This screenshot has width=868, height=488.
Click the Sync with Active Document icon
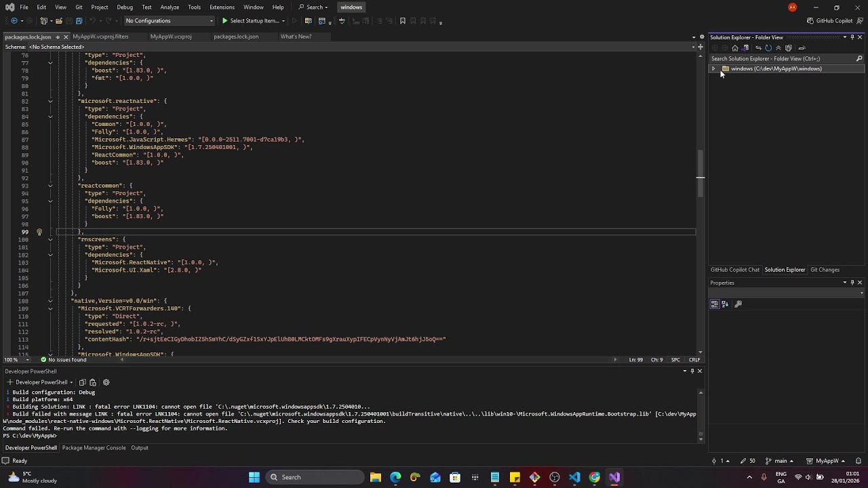(758, 48)
